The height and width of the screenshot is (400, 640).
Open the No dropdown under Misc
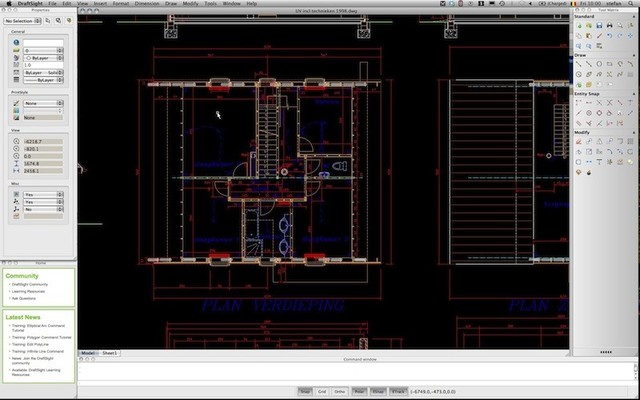(43, 209)
